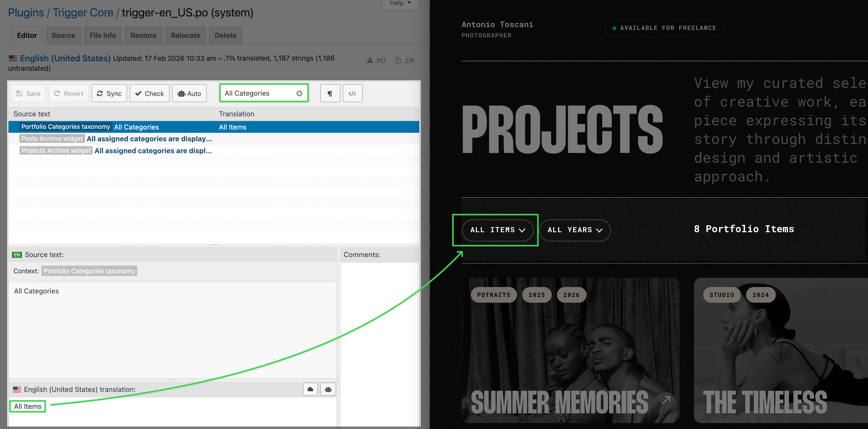This screenshot has width=868, height=429.
Task: Click the Summer Memories project thumbnail
Action: click(570, 350)
